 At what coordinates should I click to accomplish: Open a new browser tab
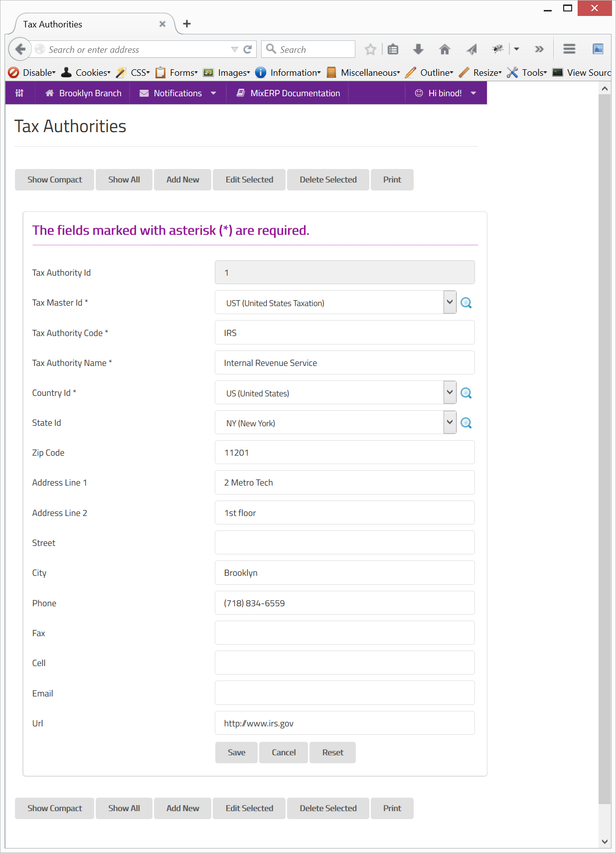tap(187, 24)
